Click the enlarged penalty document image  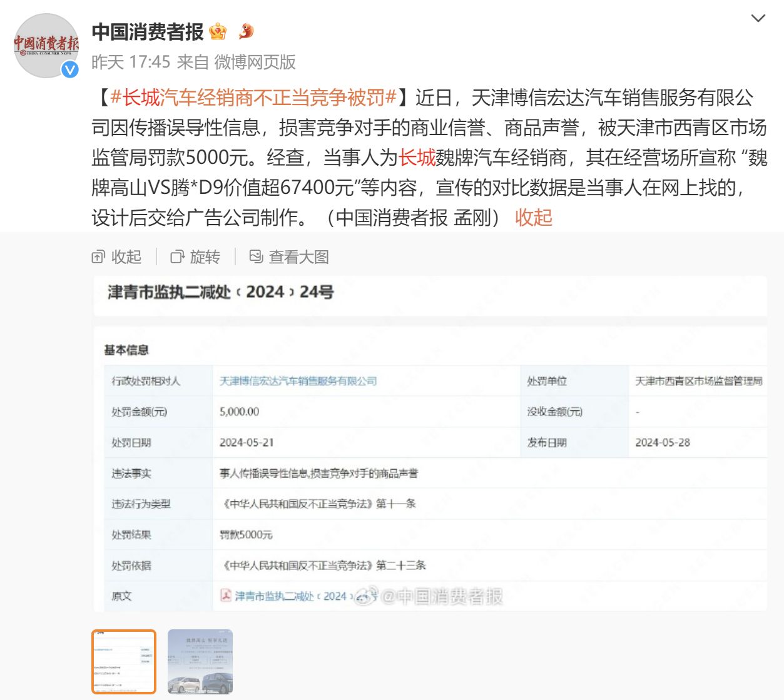pyautogui.click(x=429, y=444)
